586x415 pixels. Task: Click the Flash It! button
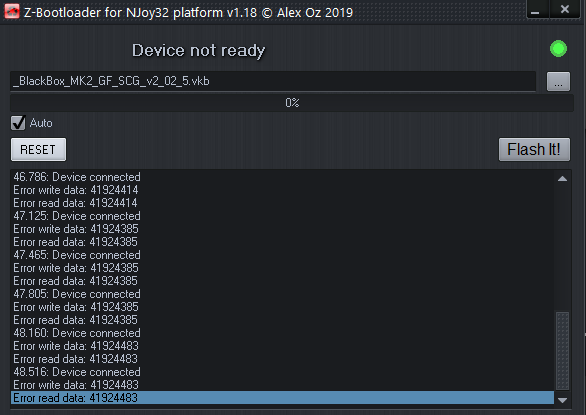(534, 150)
